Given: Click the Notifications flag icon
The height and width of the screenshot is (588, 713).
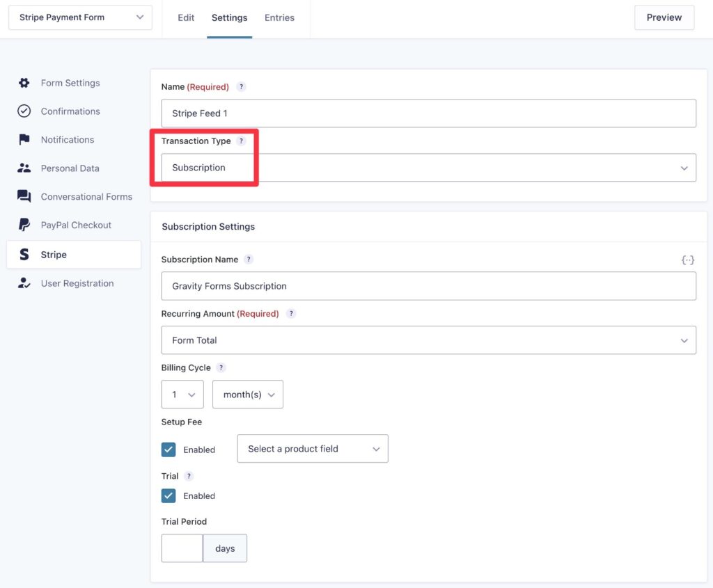Looking at the screenshot, I should [x=23, y=139].
